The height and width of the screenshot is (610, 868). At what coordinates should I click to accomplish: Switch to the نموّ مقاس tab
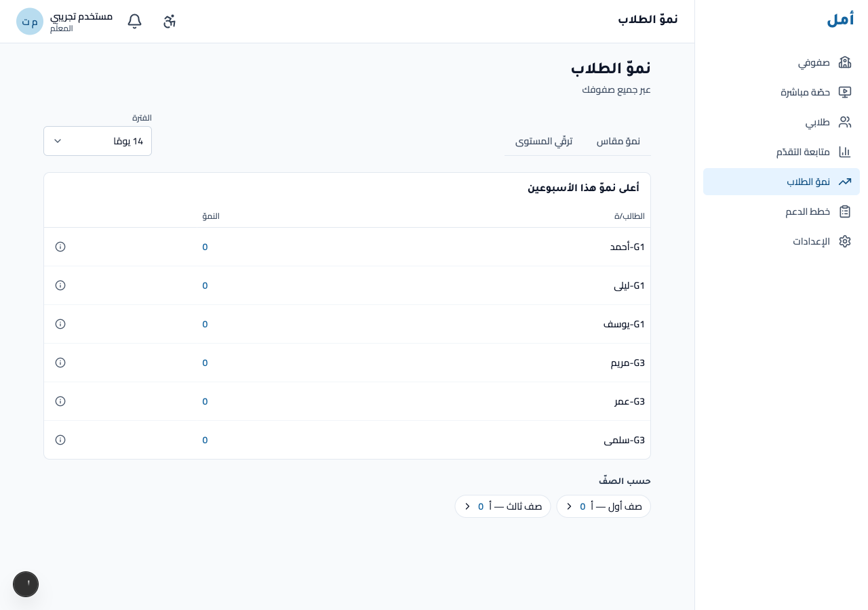(x=618, y=141)
